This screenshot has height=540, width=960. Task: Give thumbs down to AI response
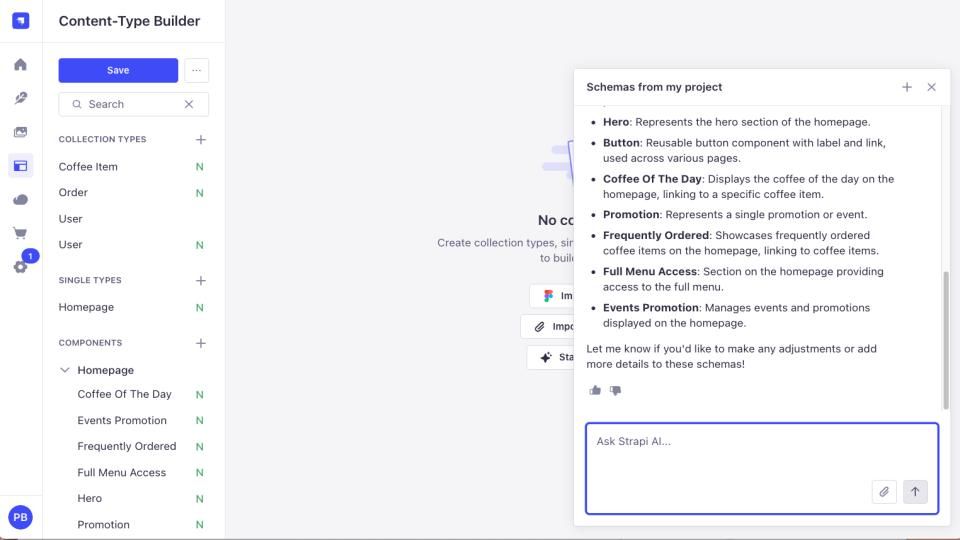click(615, 390)
